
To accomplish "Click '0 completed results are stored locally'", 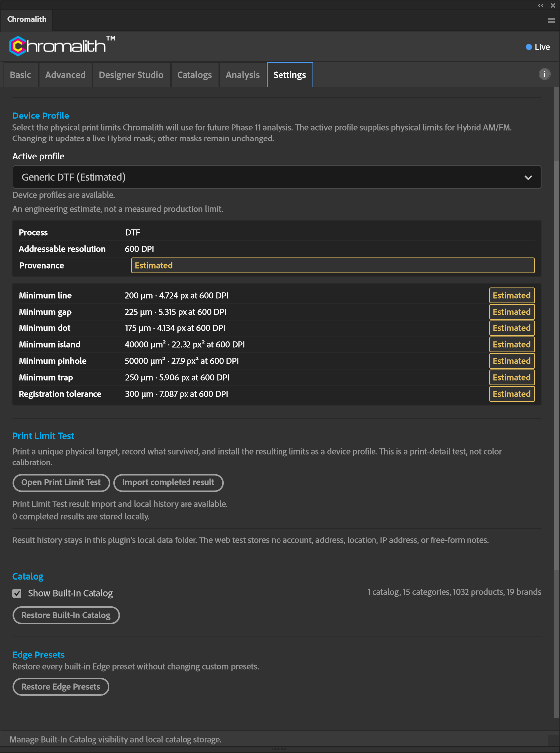I will click(81, 516).
